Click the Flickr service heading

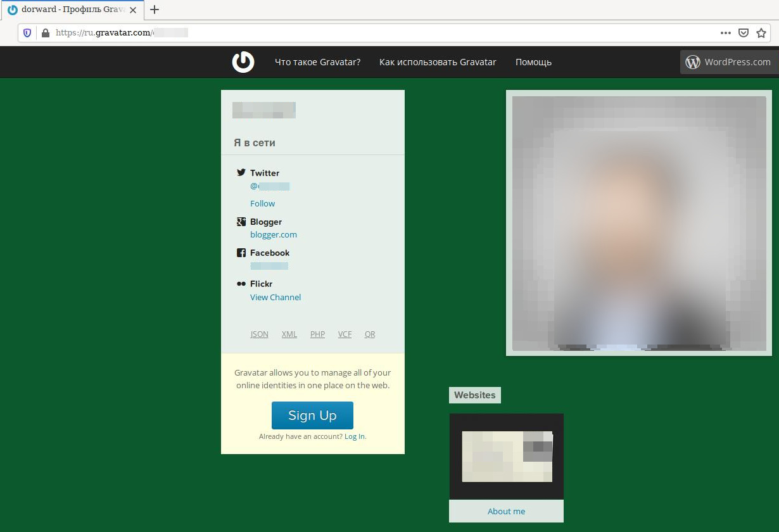(x=262, y=284)
